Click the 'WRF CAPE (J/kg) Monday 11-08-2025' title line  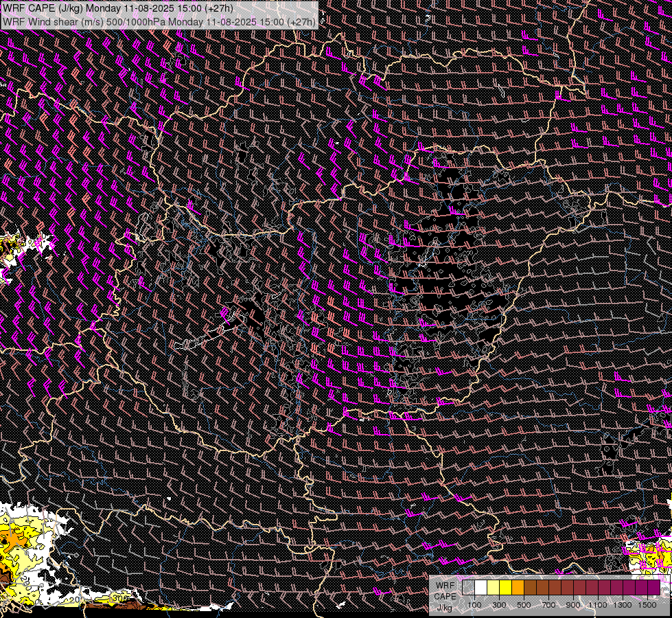point(117,8)
